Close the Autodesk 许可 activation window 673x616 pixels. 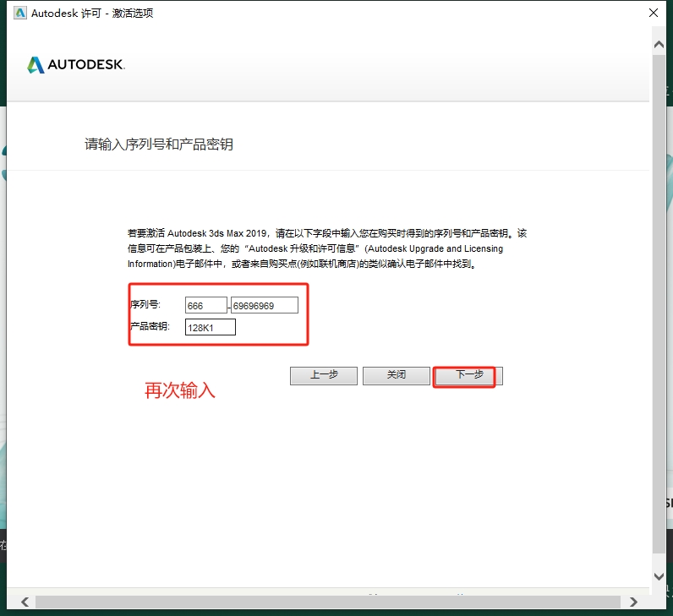pyautogui.click(x=654, y=13)
